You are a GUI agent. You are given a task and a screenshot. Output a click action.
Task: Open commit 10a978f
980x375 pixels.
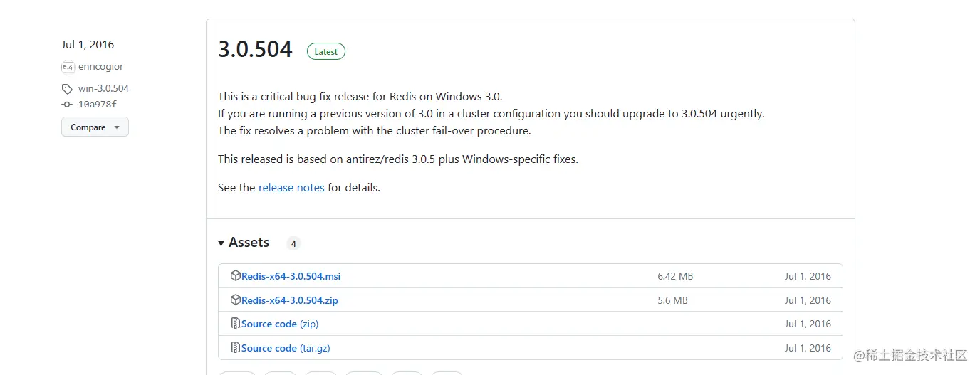[x=98, y=105]
